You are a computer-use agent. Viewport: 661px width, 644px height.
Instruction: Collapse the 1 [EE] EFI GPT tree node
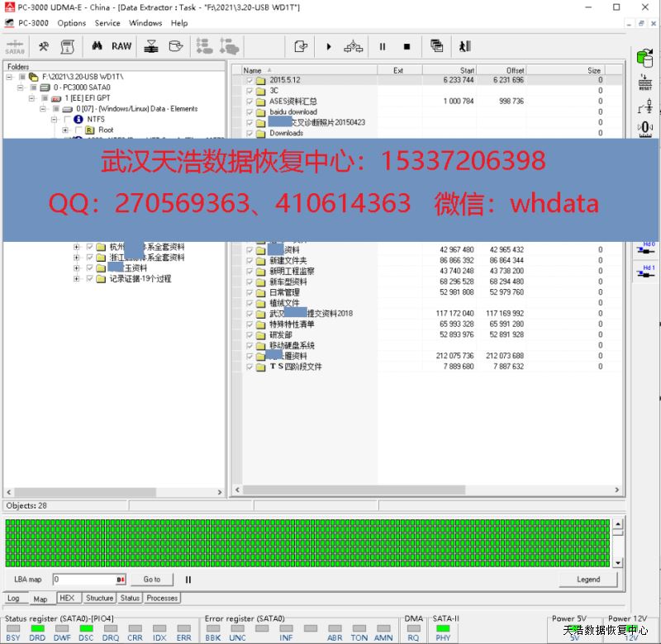tap(31, 98)
